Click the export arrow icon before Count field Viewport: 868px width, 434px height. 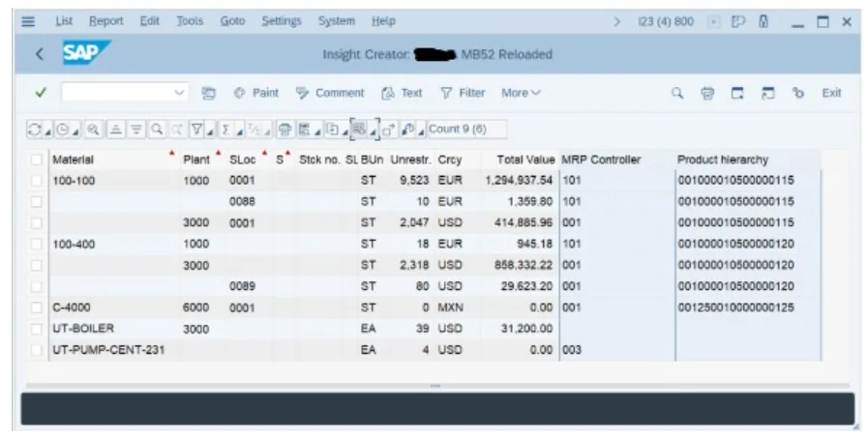pos(389,130)
